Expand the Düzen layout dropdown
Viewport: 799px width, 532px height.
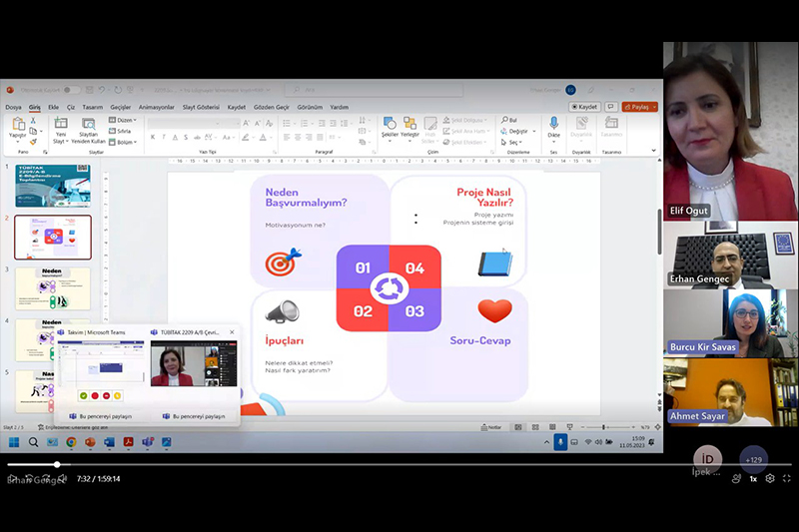(125, 120)
